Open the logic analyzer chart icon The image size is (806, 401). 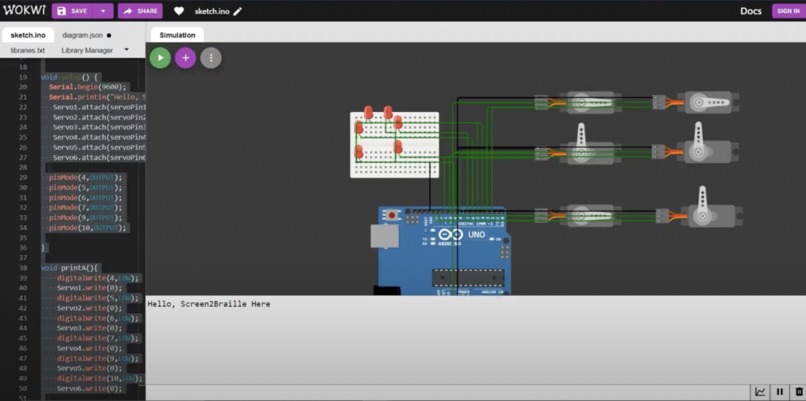pos(760,392)
